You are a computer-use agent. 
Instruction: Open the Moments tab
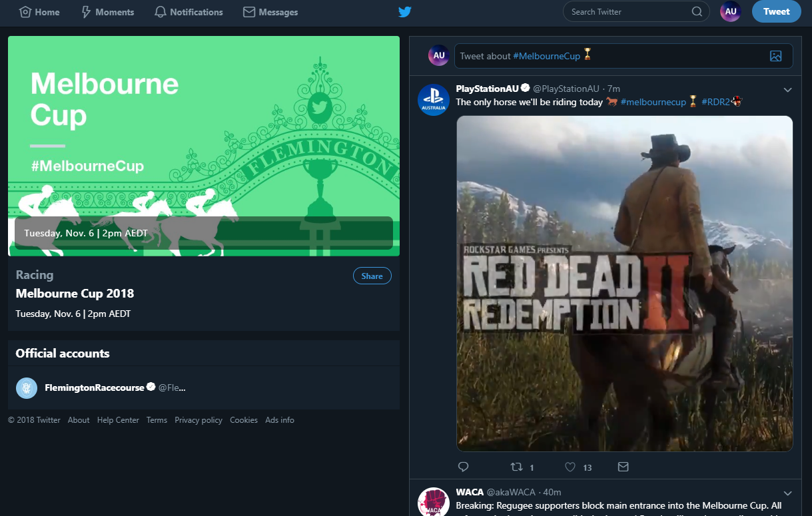click(x=107, y=12)
